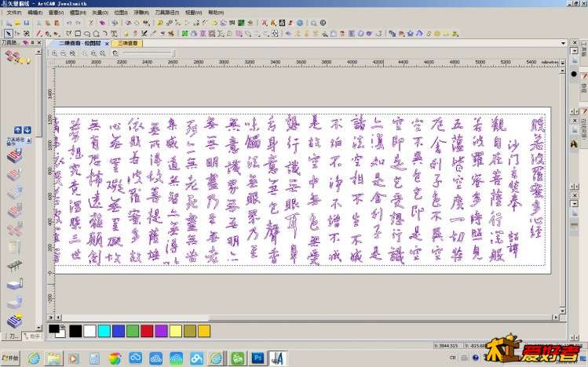Click the machine table toolpath icon
Image resolution: width=588 pixels, height=367 pixels.
coord(14,266)
